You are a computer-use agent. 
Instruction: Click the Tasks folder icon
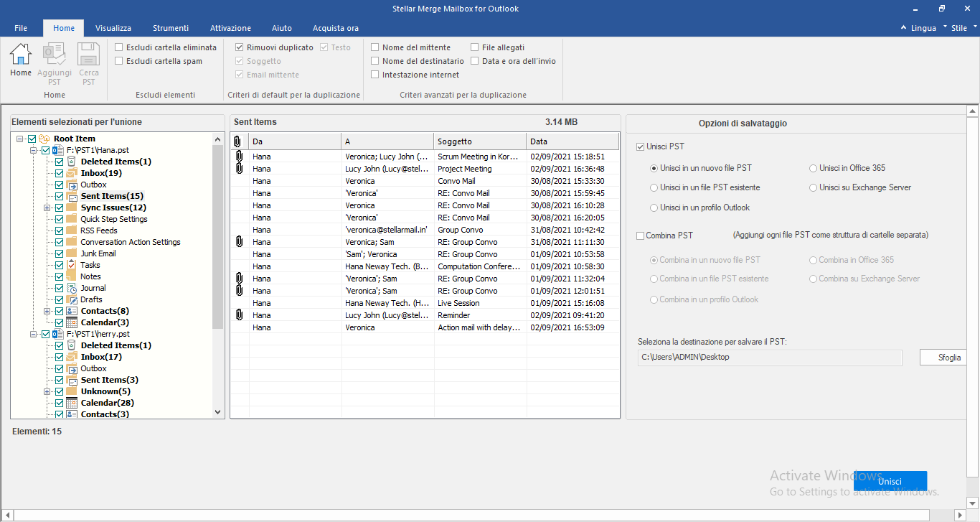pyautogui.click(x=72, y=265)
